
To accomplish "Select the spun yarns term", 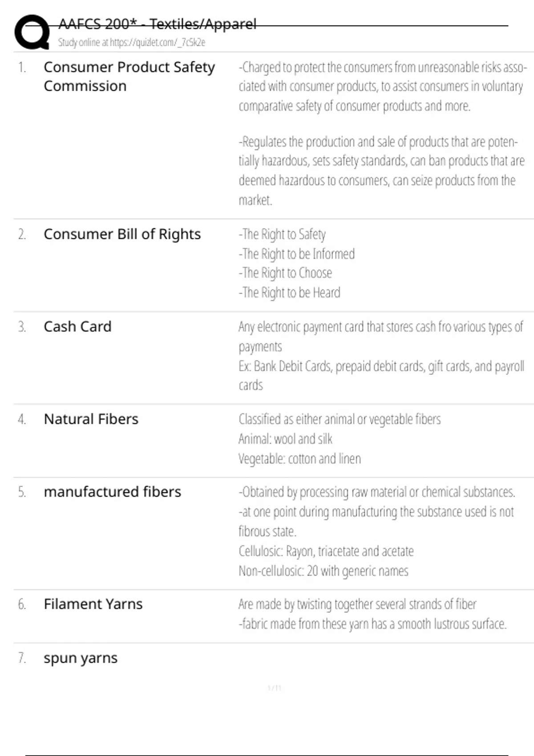I will pos(81,658).
